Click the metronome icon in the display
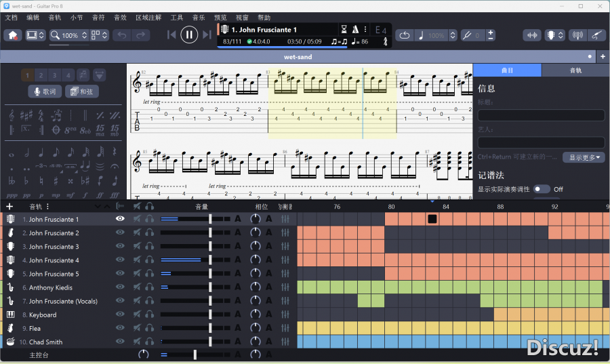Image resolution: width=610 pixels, height=364 pixels. click(354, 30)
